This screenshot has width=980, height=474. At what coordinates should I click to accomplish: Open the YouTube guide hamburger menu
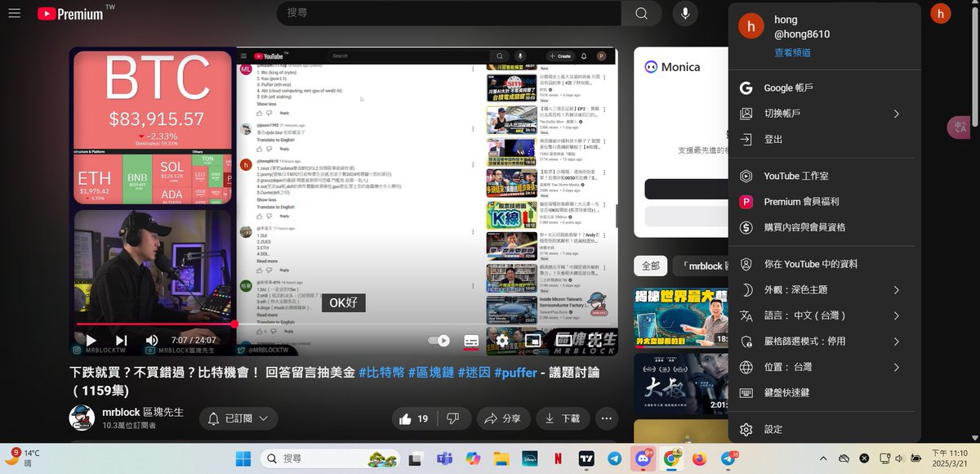pos(14,13)
